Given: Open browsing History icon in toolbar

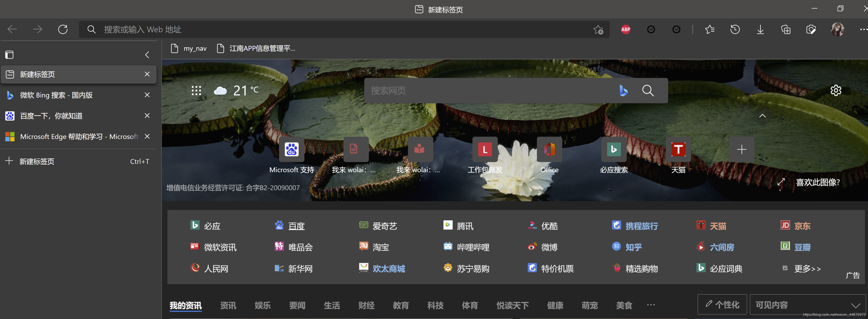Looking at the screenshot, I should click(735, 30).
